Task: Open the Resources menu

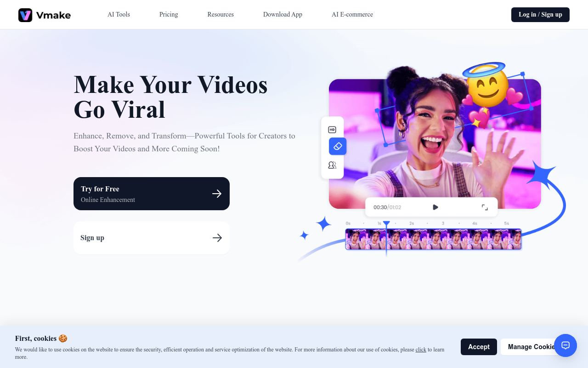Action: tap(220, 14)
